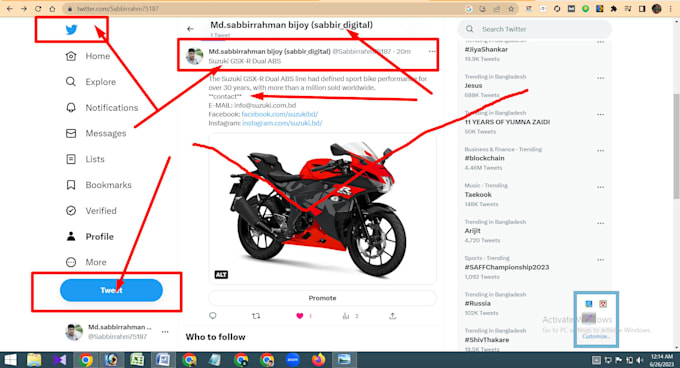680x368 pixels.
Task: Open options for YUMNA ZAIDI trend
Action: pyautogui.click(x=600, y=114)
